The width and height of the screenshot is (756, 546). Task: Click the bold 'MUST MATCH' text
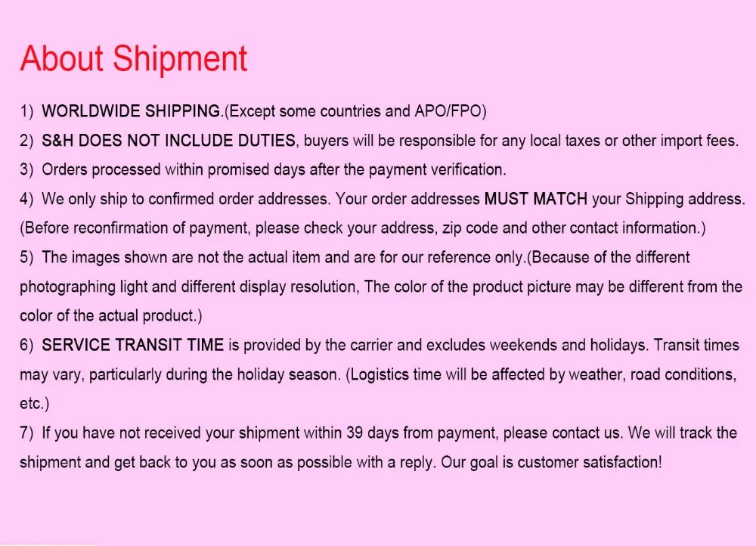(x=536, y=199)
